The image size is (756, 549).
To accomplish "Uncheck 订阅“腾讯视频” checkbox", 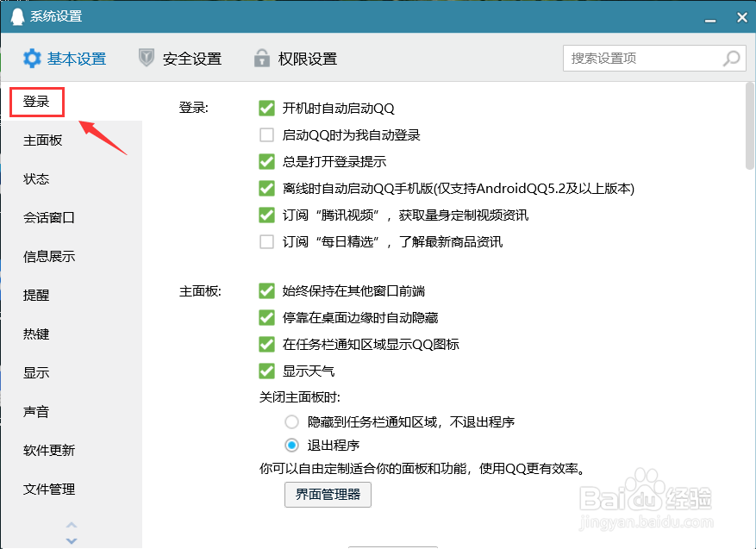I will tap(266, 215).
